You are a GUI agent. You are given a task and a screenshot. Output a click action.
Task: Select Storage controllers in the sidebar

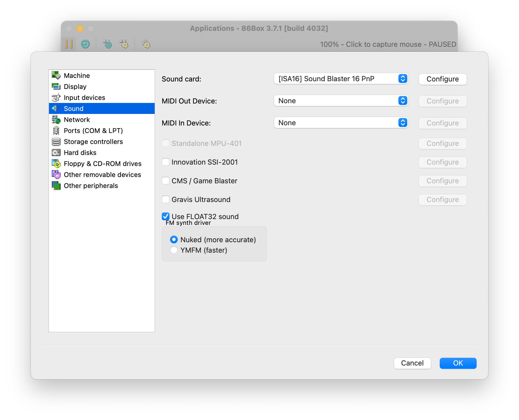102,141
